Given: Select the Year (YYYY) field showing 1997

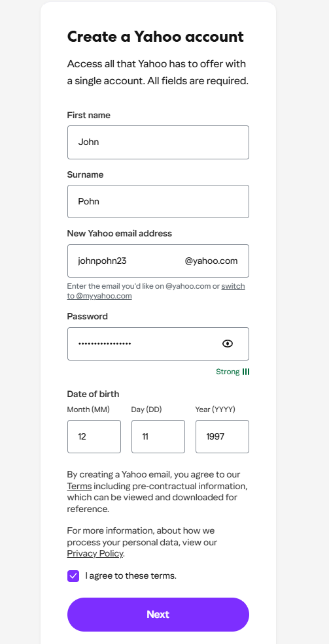Looking at the screenshot, I should pos(222,436).
